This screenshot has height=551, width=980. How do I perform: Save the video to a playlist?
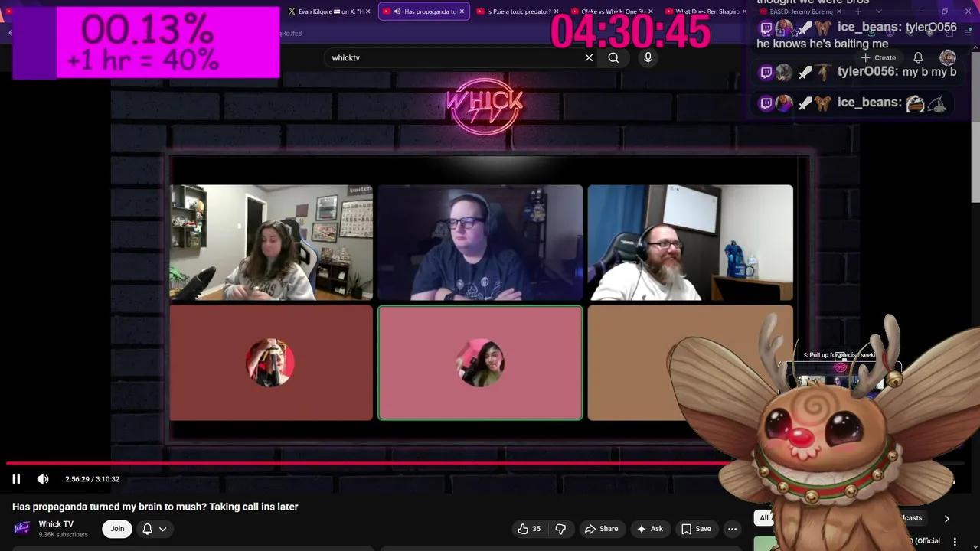click(x=696, y=529)
